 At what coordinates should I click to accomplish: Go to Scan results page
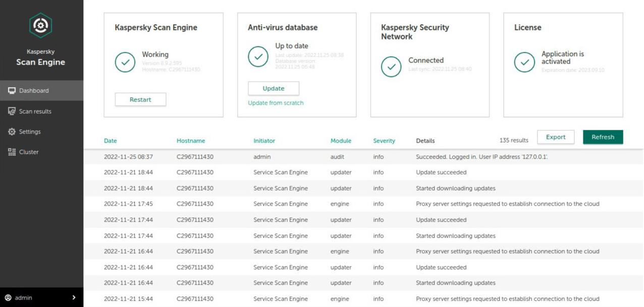[x=41, y=111]
